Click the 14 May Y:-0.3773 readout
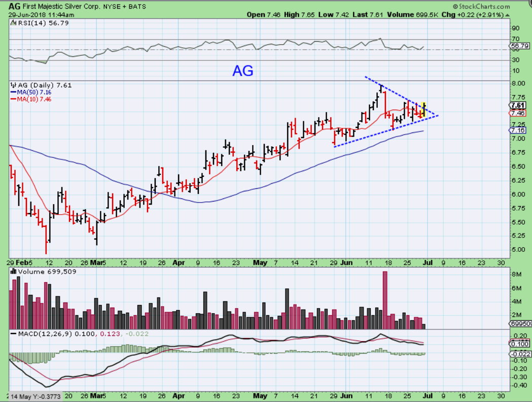Viewport: 532px width, 402px height. tap(36, 396)
